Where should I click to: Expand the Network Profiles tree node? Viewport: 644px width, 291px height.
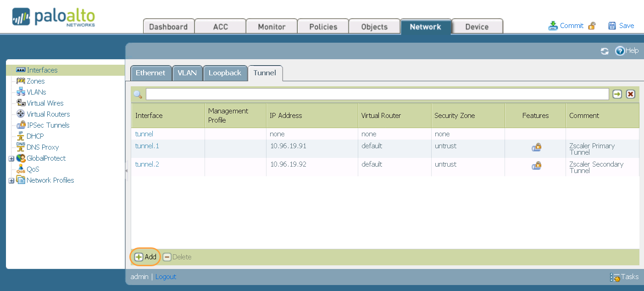tap(11, 180)
